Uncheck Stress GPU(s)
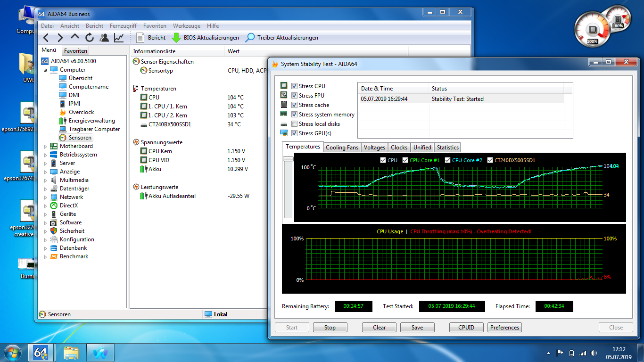Image resolution: width=644 pixels, height=362 pixels. (294, 133)
